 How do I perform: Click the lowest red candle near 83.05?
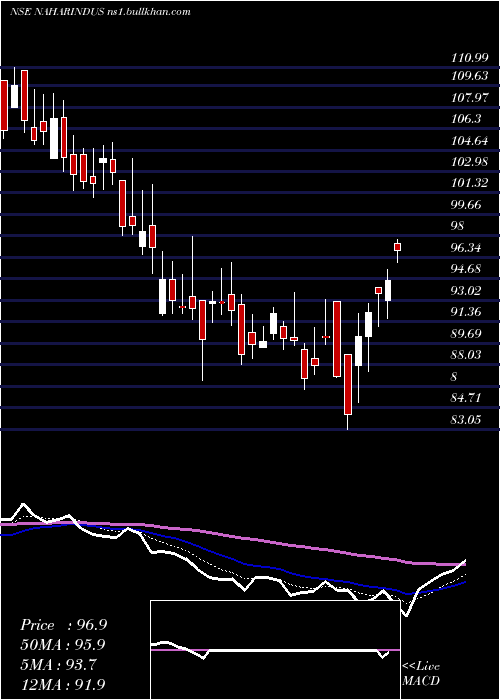pyautogui.click(x=348, y=384)
